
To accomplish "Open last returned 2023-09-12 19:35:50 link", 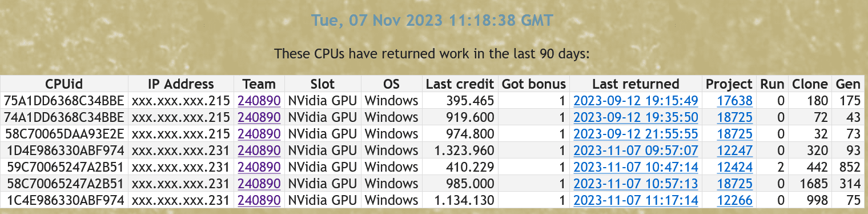I will (x=636, y=117).
